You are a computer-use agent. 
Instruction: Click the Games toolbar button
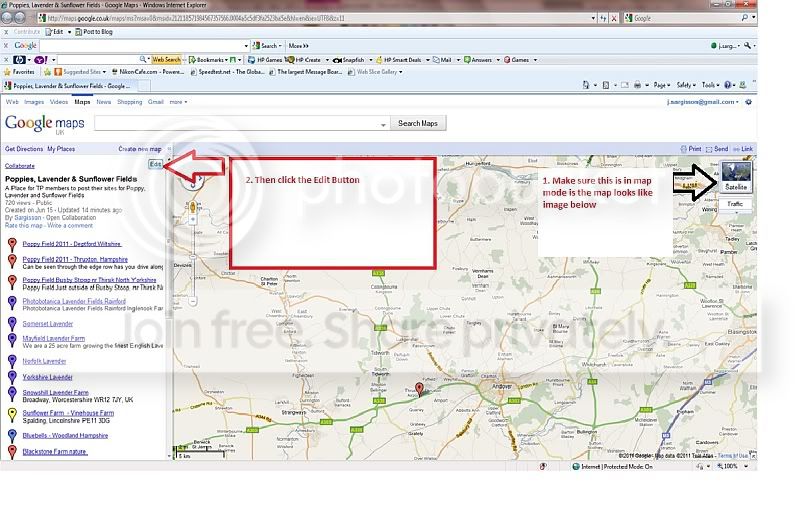516,60
